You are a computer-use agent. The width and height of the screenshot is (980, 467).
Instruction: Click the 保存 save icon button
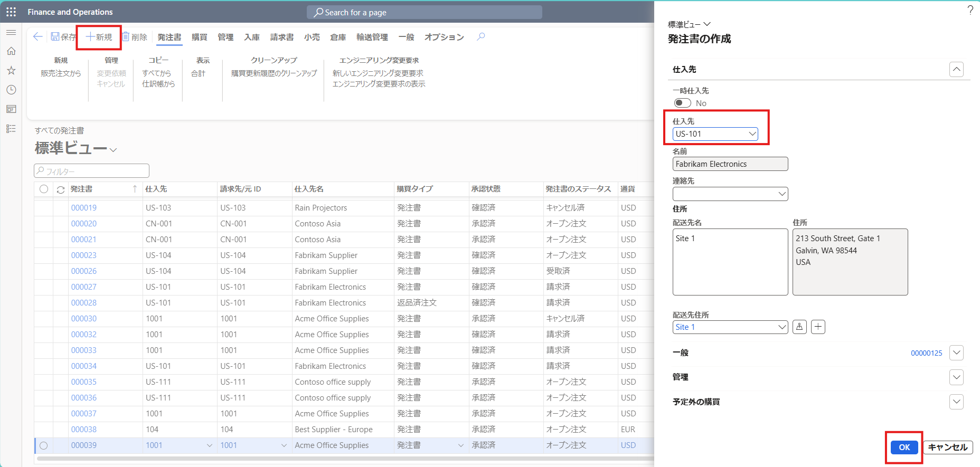pos(63,37)
